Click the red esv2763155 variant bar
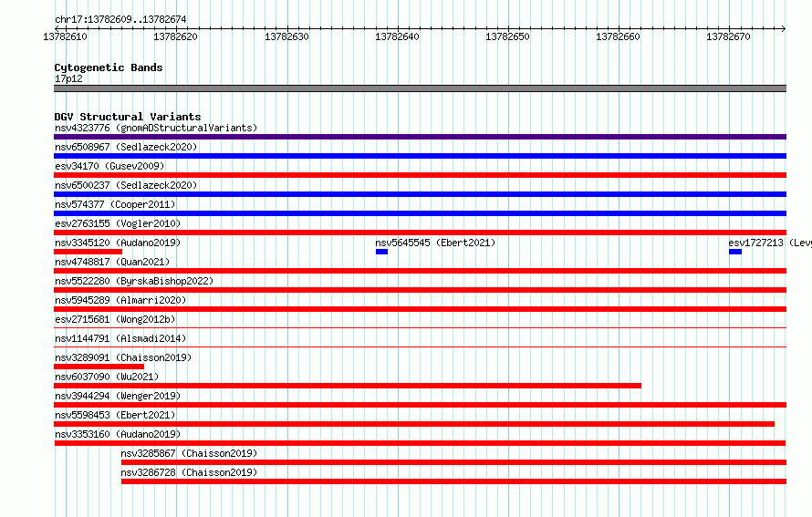Image resolution: width=812 pixels, height=517 pixels. (420, 233)
